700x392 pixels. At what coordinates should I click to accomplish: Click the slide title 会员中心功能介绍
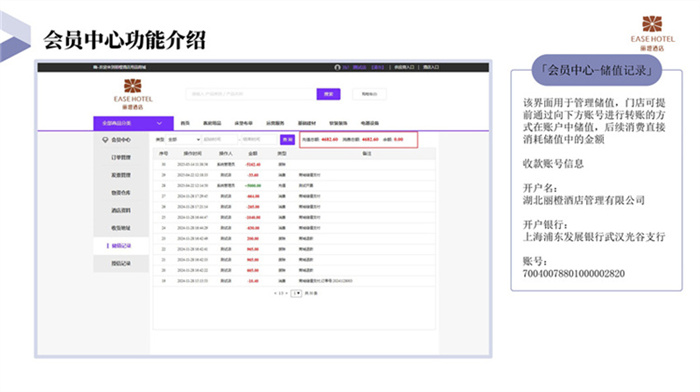(x=125, y=40)
